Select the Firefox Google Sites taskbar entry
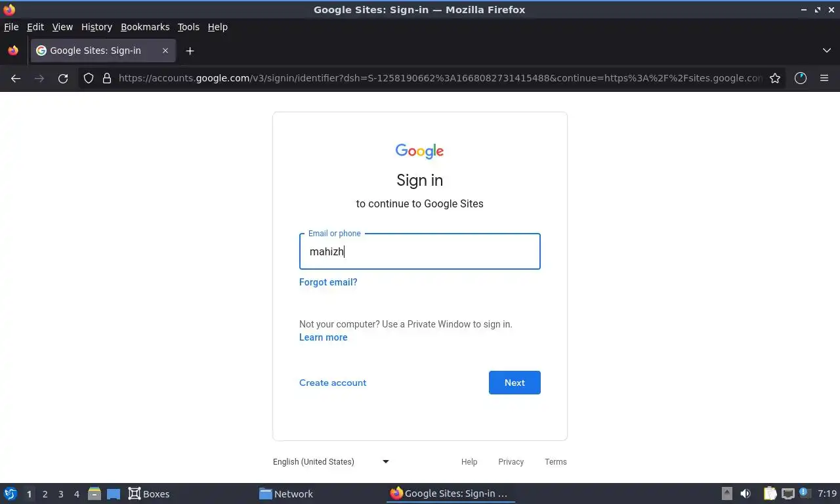This screenshot has height=504, width=840. [x=450, y=493]
